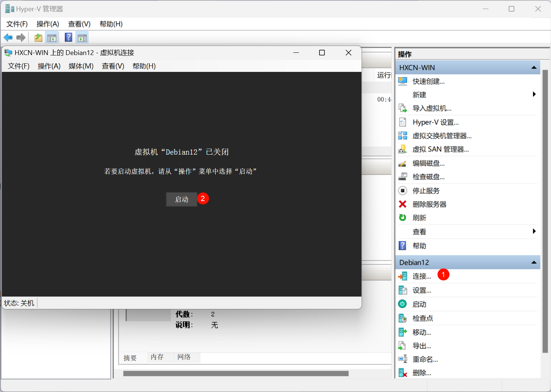551x392 pixels.
Task: Click 检查点 action text
Action: 423,318
